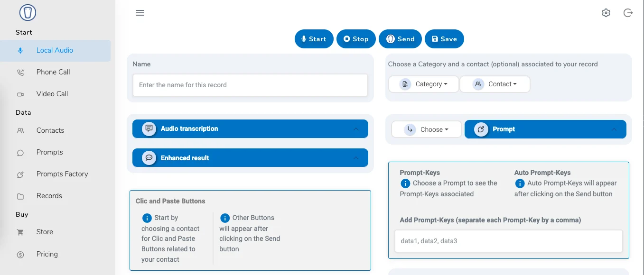
Task: Click the Prompt panel edit icon
Action: pos(481,129)
